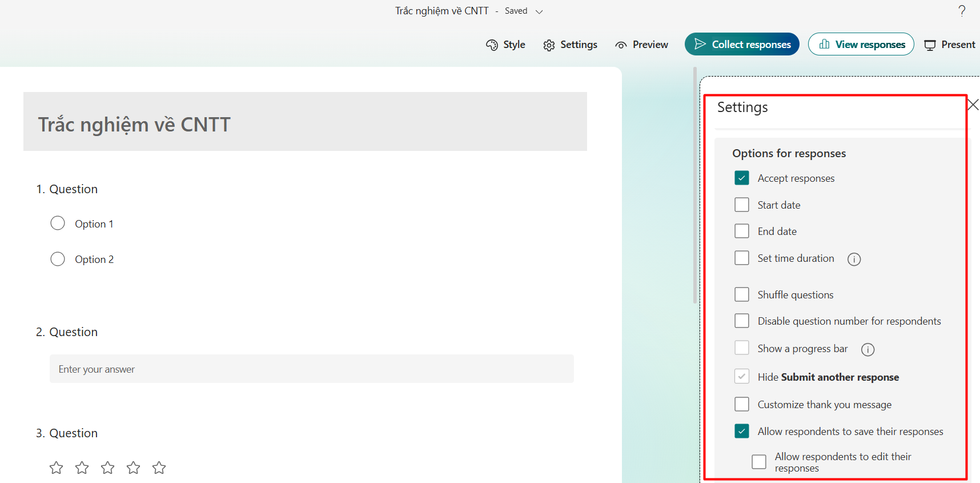Open View responses
This screenshot has height=483, width=980.
click(x=861, y=45)
